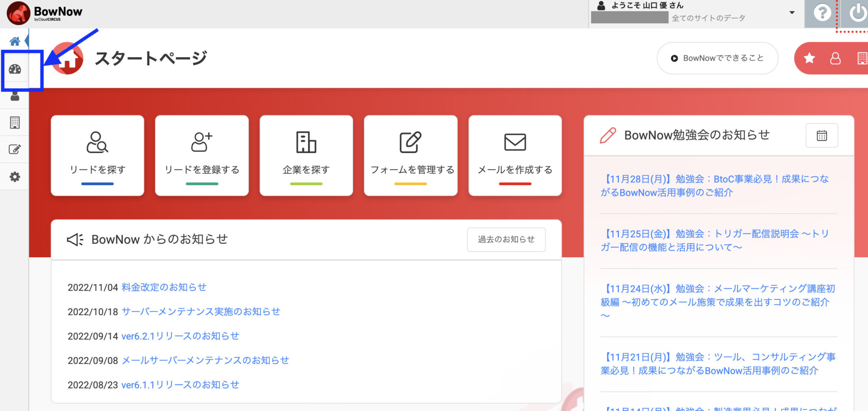Select the star icon in red pill menu
The height and width of the screenshot is (411, 868).
coord(810,58)
